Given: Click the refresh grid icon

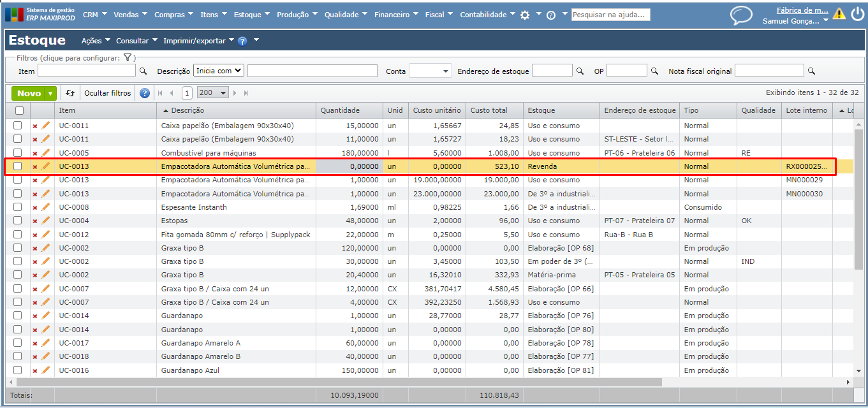Looking at the screenshot, I should click(x=70, y=93).
